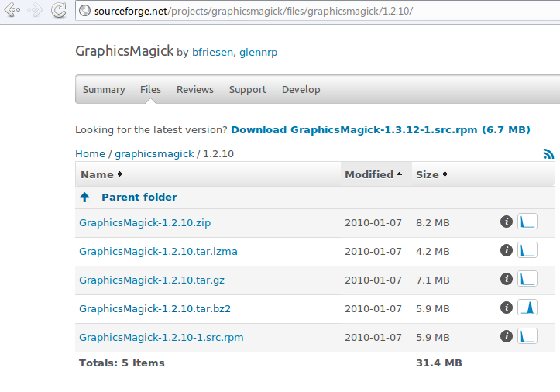Click the browser back arrow
560x392 pixels.
click(x=12, y=10)
